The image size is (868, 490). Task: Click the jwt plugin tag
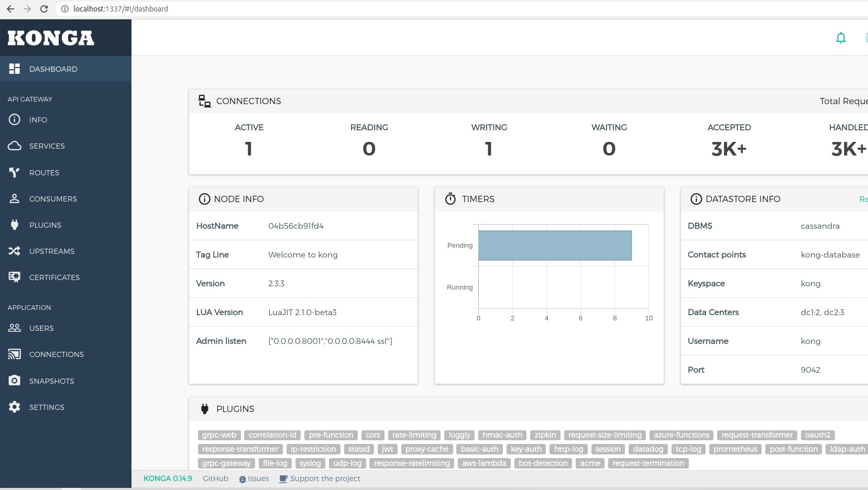387,449
